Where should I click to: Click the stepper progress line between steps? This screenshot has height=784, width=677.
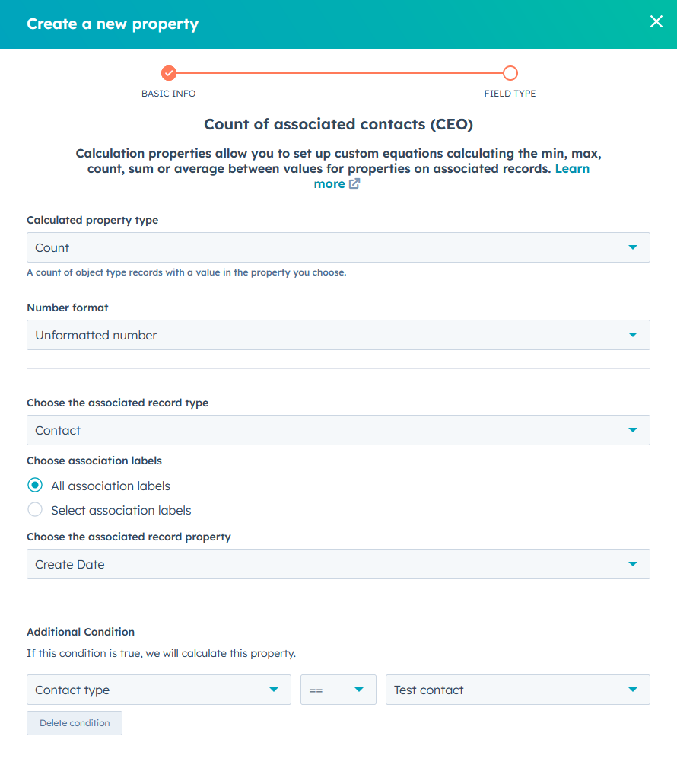(x=338, y=74)
